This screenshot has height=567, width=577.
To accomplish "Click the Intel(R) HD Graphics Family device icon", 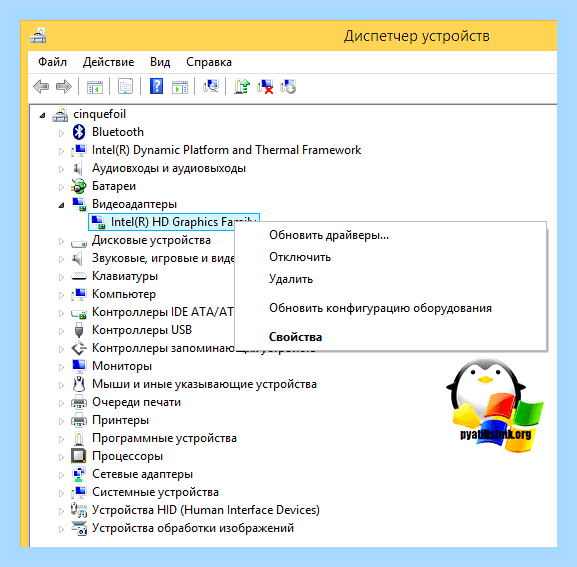I will coord(98,222).
